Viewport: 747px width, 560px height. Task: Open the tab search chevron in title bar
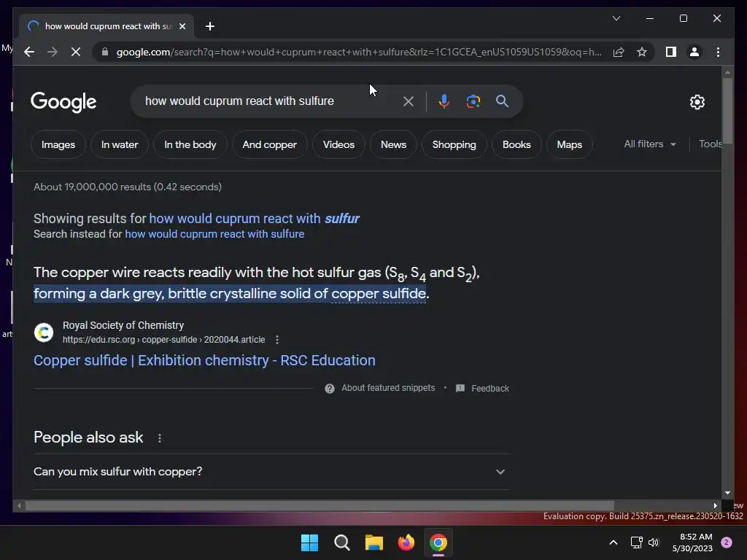(x=616, y=18)
